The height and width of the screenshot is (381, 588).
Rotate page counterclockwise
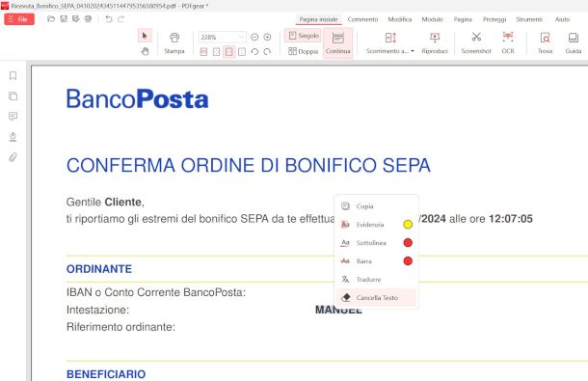[x=254, y=51]
